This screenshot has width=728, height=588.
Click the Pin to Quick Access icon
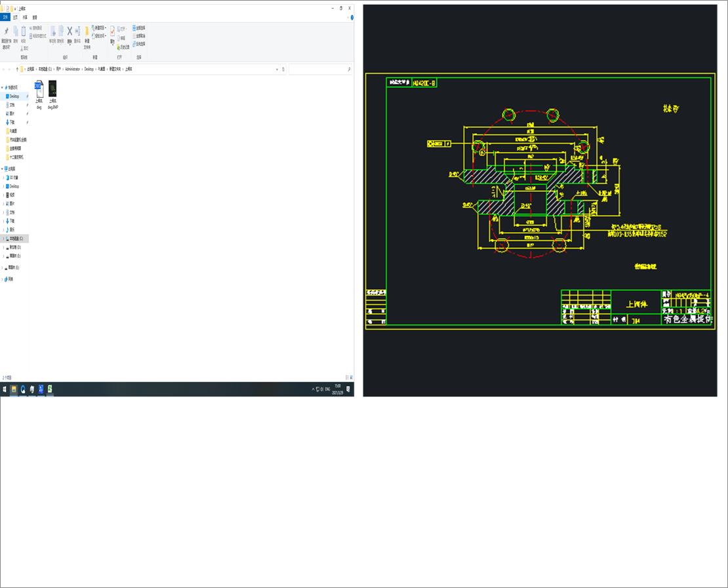[6, 32]
